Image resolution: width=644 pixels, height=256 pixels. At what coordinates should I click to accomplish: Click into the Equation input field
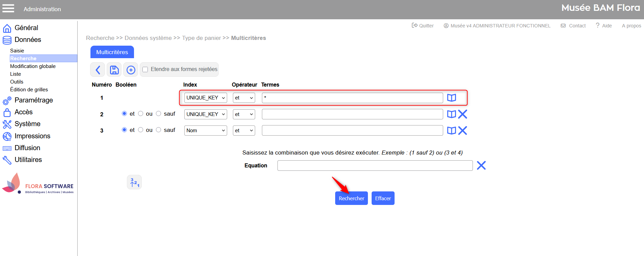[375, 166]
